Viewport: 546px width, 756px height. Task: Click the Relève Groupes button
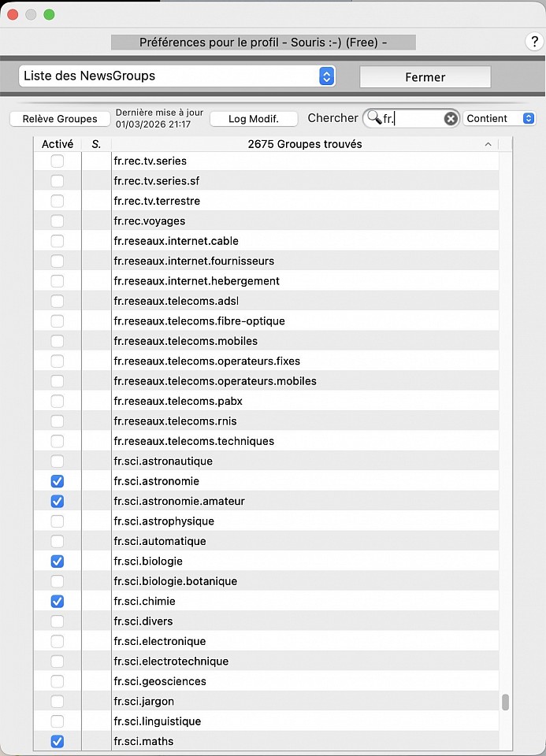click(x=60, y=119)
